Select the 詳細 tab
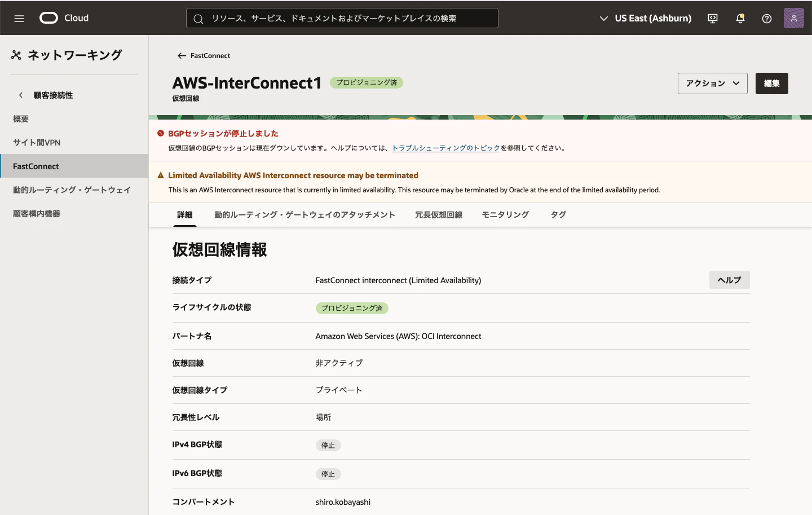The height and width of the screenshot is (515, 812). coord(185,215)
